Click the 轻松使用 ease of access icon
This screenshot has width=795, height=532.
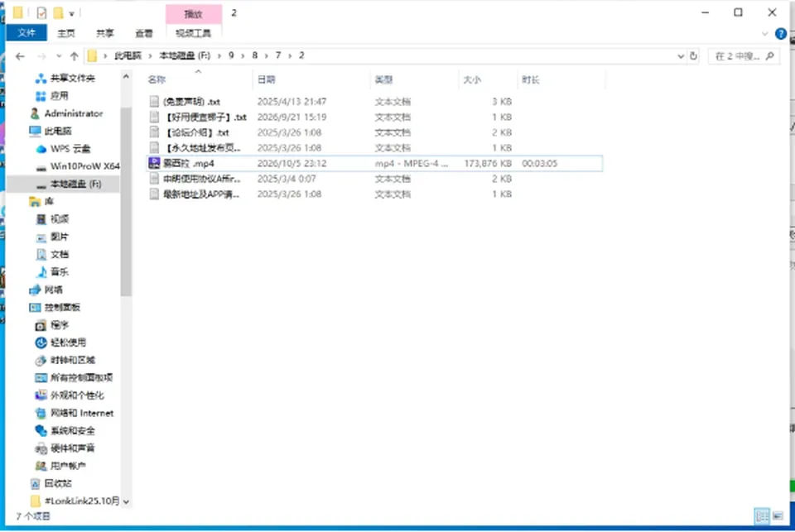tap(41, 343)
